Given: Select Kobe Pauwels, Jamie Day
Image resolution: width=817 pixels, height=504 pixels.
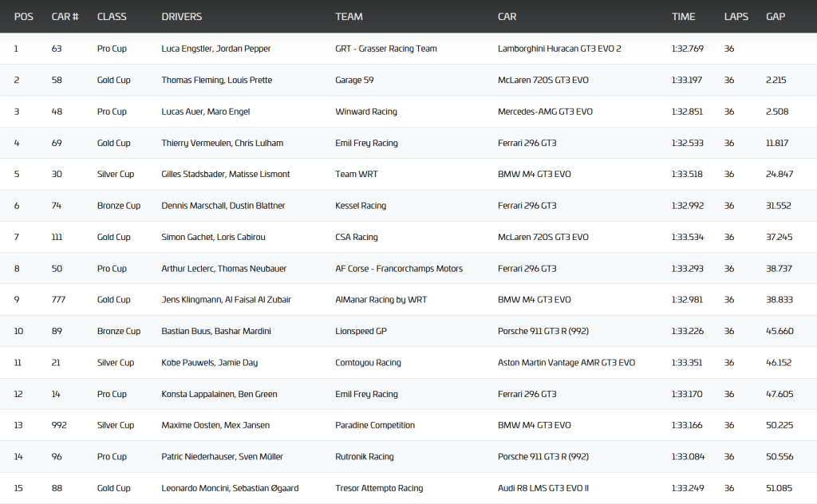Looking at the screenshot, I should [210, 362].
